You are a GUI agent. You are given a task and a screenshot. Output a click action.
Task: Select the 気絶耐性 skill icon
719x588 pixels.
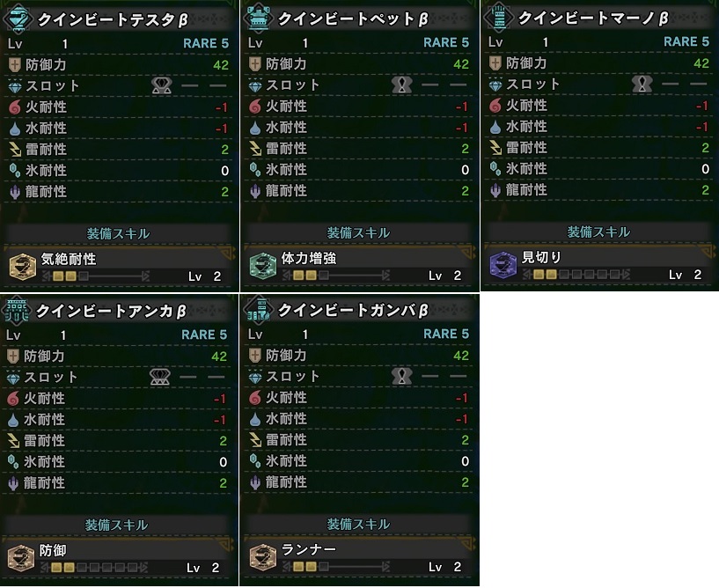[23, 267]
